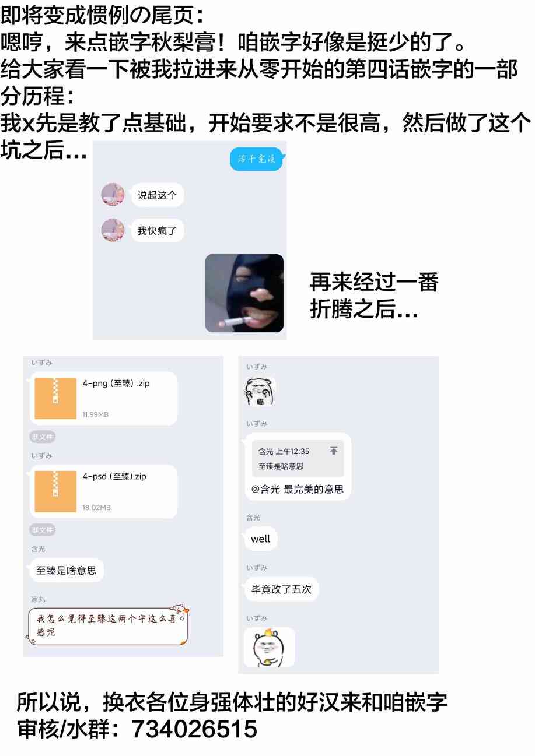Tap the avatar beside 说起这个
The height and width of the screenshot is (756, 535).
[x=113, y=195]
